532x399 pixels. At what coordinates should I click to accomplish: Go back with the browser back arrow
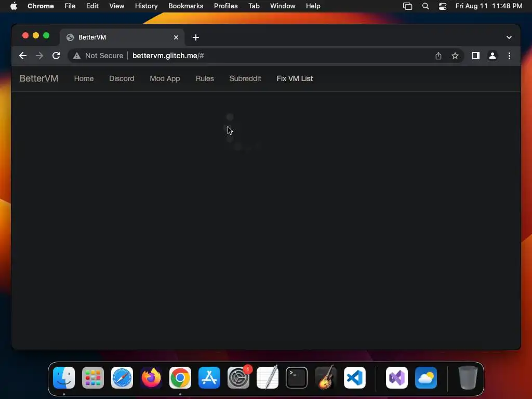[23, 56]
